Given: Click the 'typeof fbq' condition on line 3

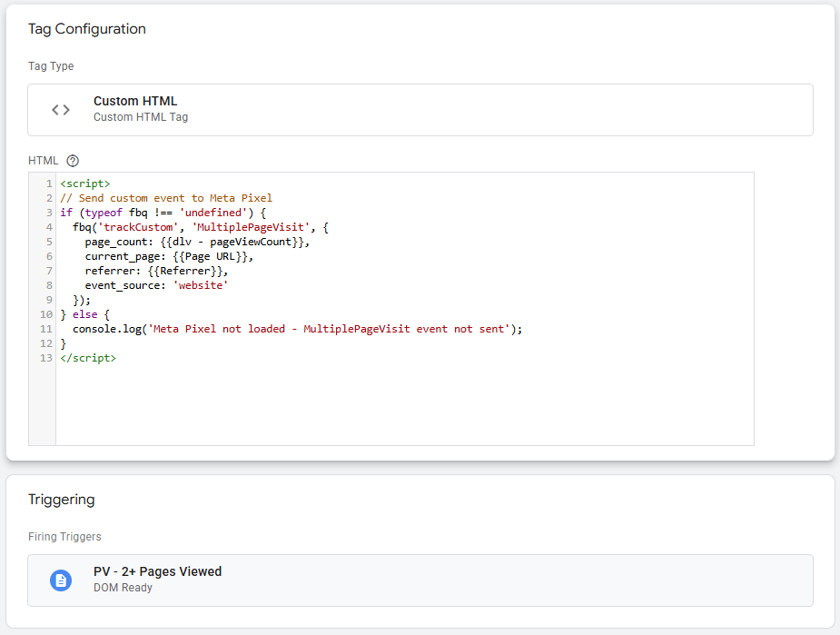Looking at the screenshot, I should coord(116,213).
